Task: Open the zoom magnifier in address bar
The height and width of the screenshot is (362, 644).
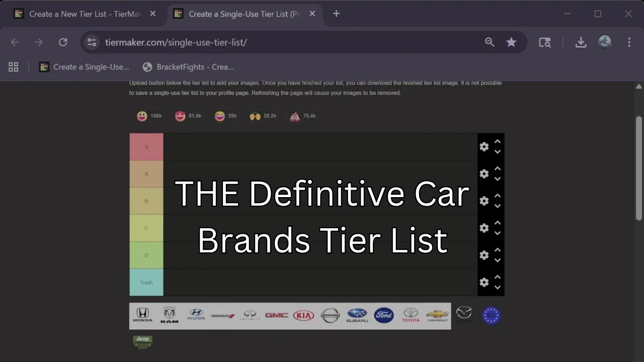Action: pyautogui.click(x=490, y=42)
